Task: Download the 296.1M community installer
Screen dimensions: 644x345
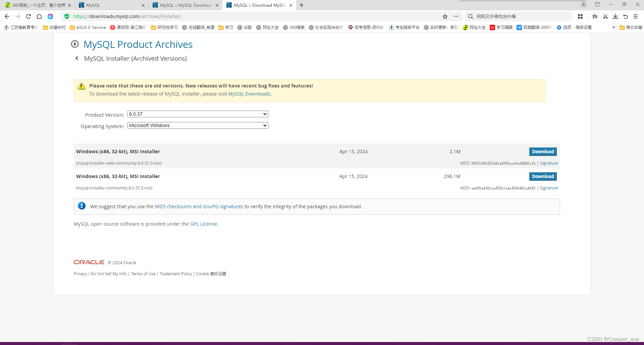Action: [x=543, y=176]
